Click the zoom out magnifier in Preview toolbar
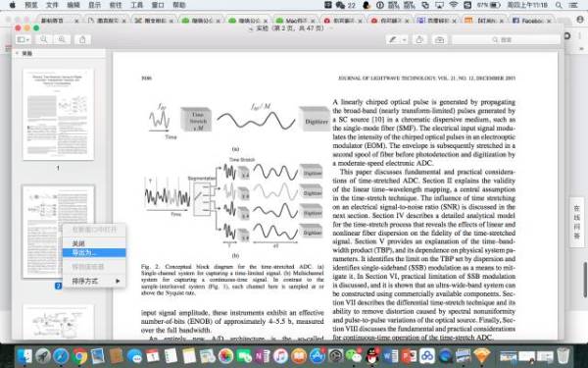588x368 pixels. coord(44,39)
